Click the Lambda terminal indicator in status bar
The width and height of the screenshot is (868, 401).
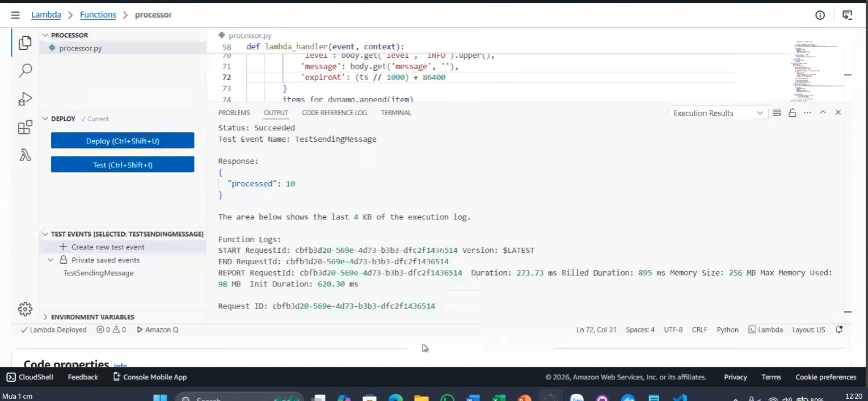pyautogui.click(x=765, y=330)
